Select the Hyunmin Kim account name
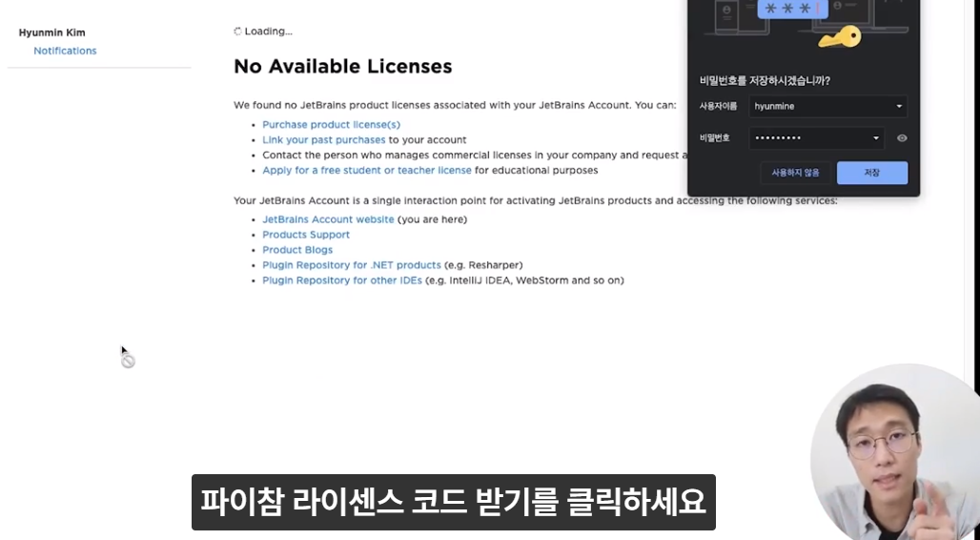 [51, 32]
